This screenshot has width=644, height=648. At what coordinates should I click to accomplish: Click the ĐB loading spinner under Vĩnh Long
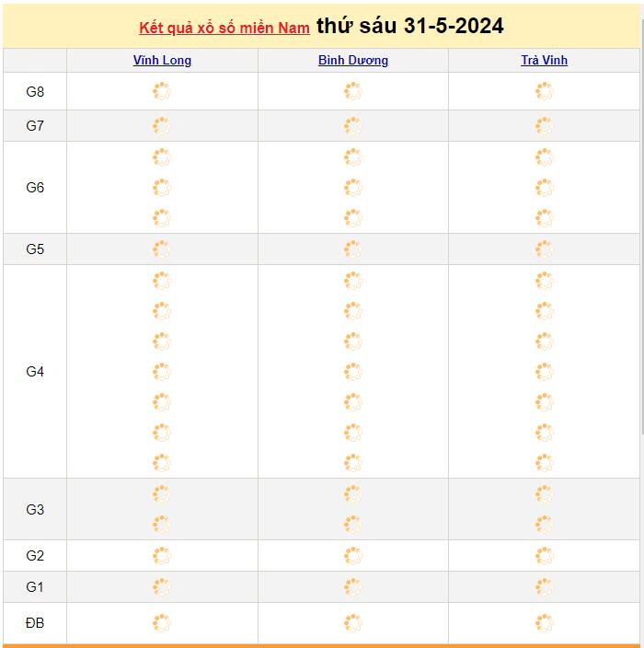162,623
